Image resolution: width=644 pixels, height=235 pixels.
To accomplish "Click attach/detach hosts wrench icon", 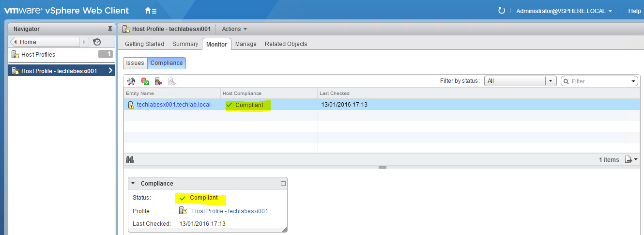I will 131,81.
